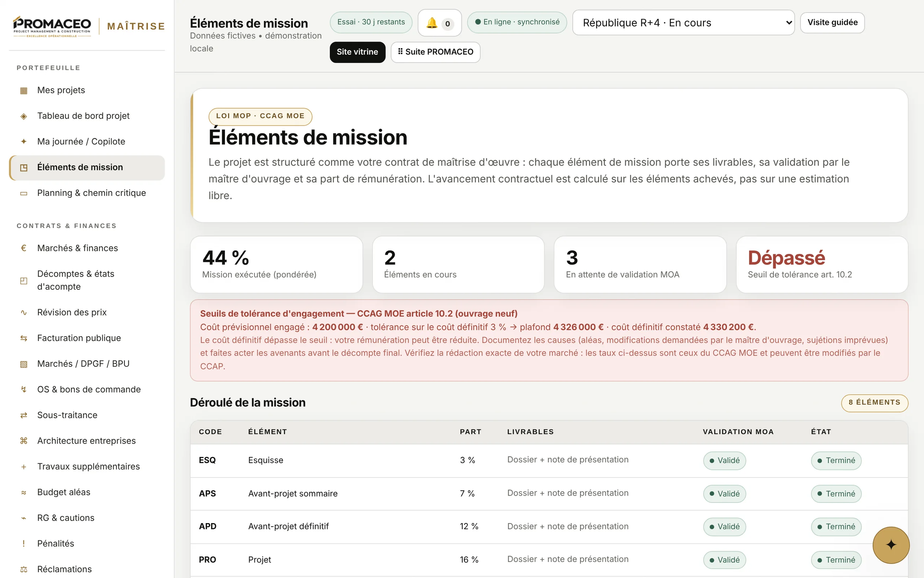This screenshot has height=578, width=924.
Task: Click the OS & bons de commande icon
Action: pyautogui.click(x=24, y=389)
